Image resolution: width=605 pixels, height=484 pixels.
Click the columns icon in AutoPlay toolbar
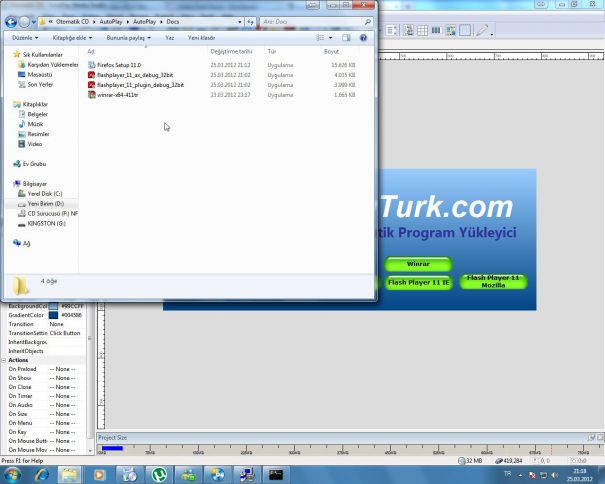tap(436, 30)
